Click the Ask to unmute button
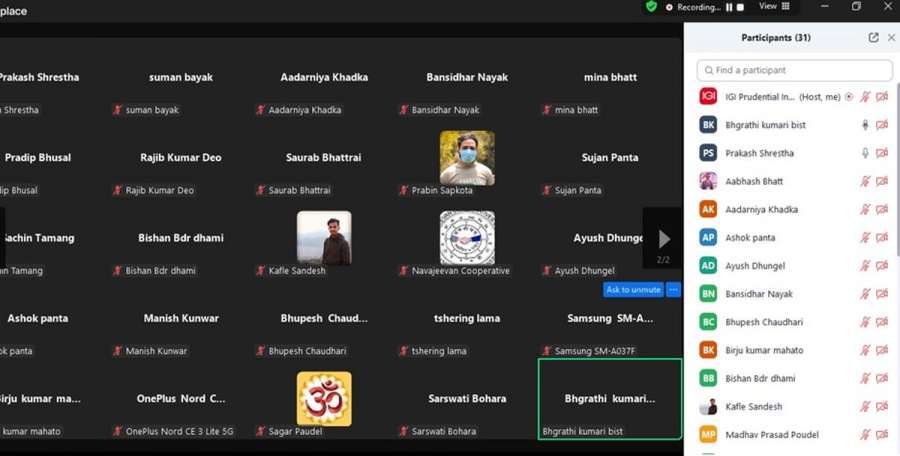 click(x=633, y=289)
